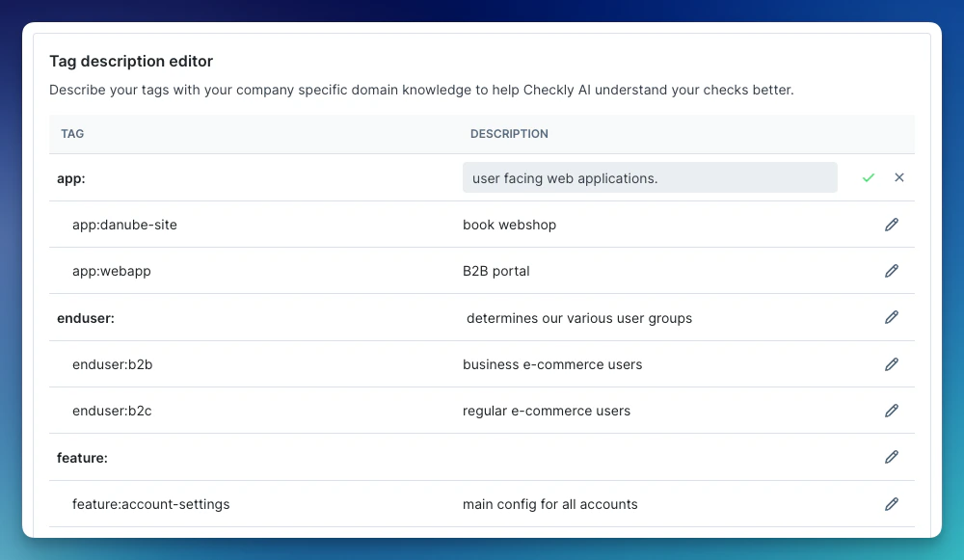
Task: Click the TAG column header
Action: [72, 134]
